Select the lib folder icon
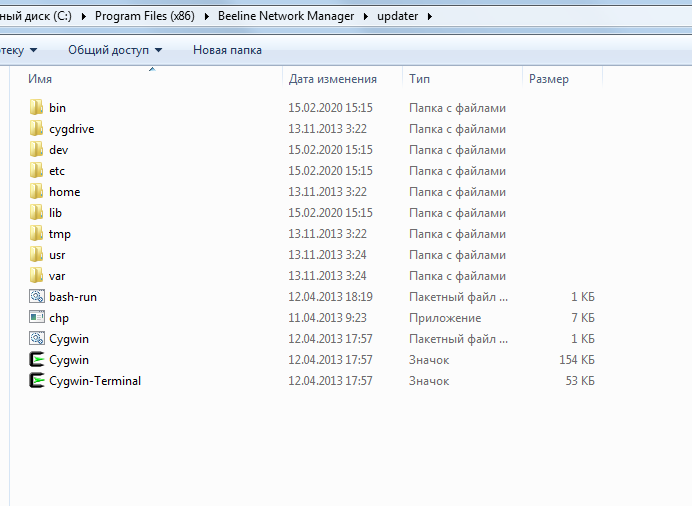Image resolution: width=692 pixels, height=506 pixels. pyautogui.click(x=36, y=212)
